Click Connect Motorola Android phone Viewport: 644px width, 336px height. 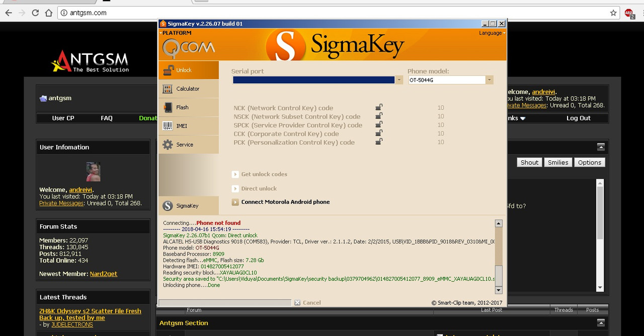(x=285, y=202)
